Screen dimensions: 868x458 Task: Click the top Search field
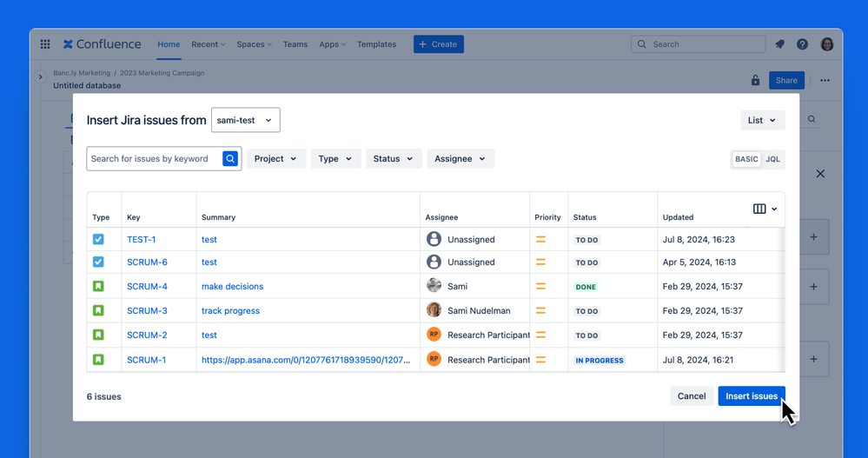point(699,44)
